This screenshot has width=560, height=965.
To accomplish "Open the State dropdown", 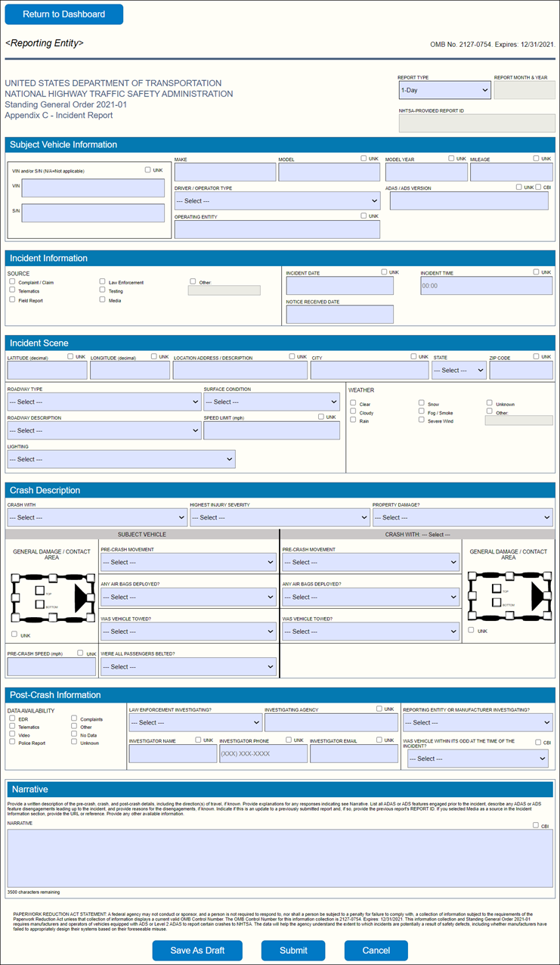I will coord(459,371).
